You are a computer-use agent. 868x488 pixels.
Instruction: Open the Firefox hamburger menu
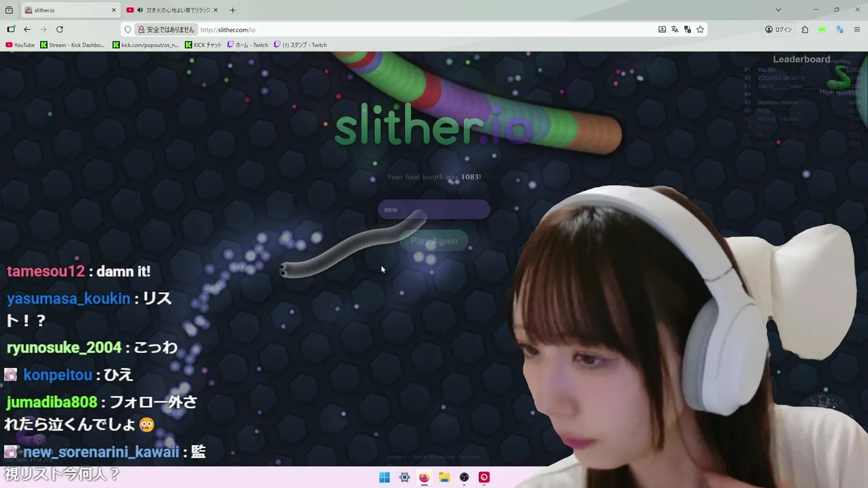pyautogui.click(x=857, y=29)
